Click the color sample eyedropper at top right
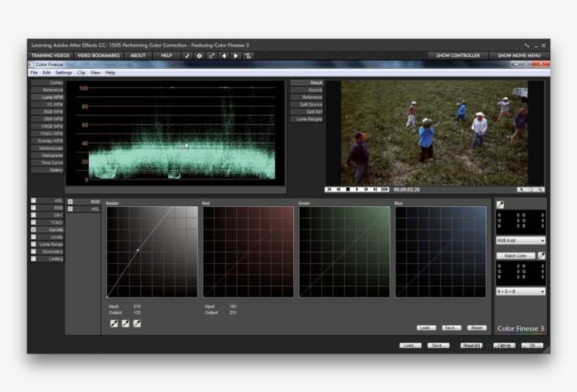This screenshot has width=577, height=392. tap(500, 205)
